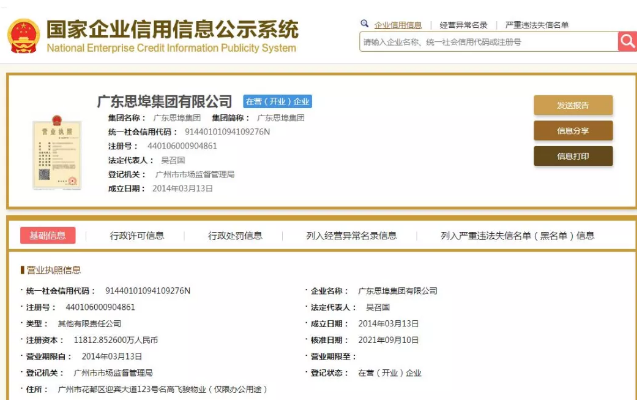Click 类型 value 其他有限责任公司
The image size is (637, 404).
tap(89, 324)
